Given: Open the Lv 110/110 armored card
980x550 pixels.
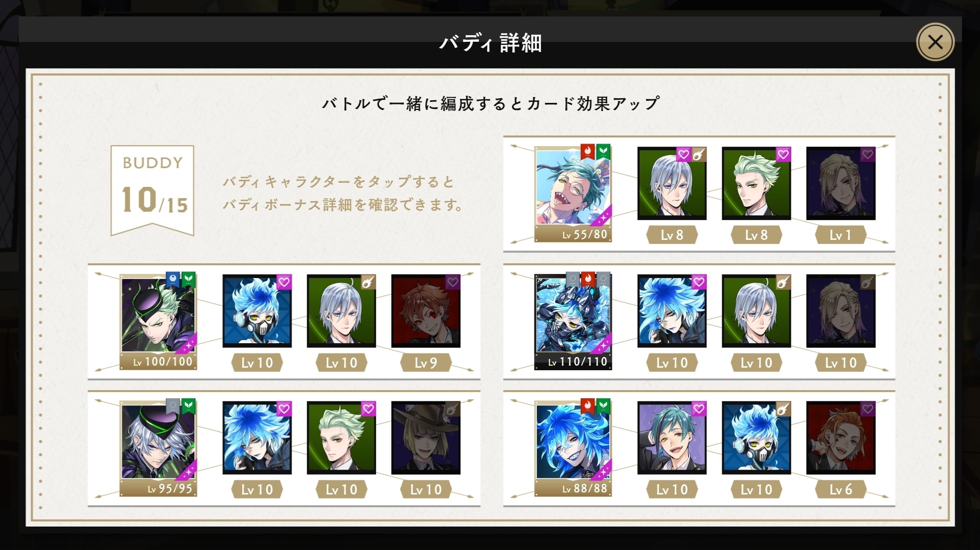Looking at the screenshot, I should (x=573, y=321).
